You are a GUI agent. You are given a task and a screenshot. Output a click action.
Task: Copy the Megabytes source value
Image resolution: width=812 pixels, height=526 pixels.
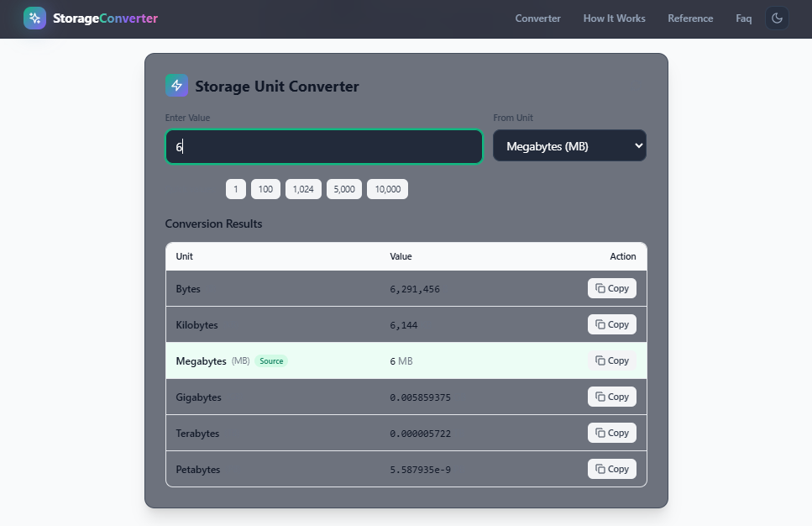point(611,360)
